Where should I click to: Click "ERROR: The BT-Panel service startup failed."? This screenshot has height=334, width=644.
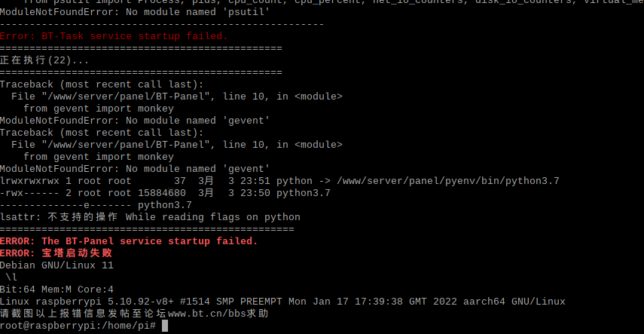point(129,241)
